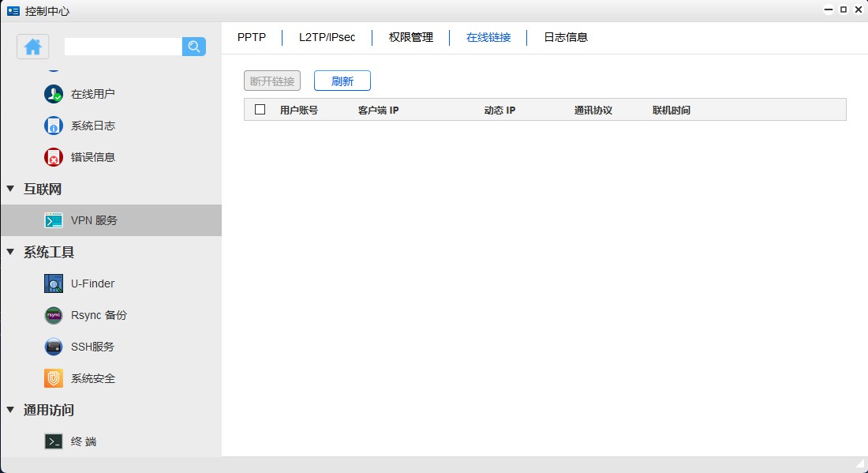The width and height of the screenshot is (868, 473).
Task: Open 系统日志 system log icon
Action: pyautogui.click(x=53, y=125)
